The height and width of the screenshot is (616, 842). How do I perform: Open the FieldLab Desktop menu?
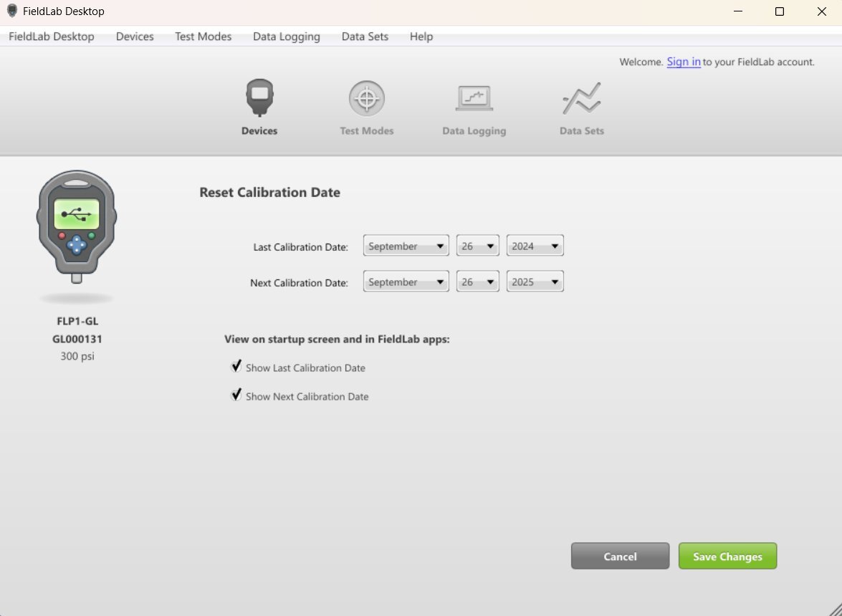[x=52, y=37]
